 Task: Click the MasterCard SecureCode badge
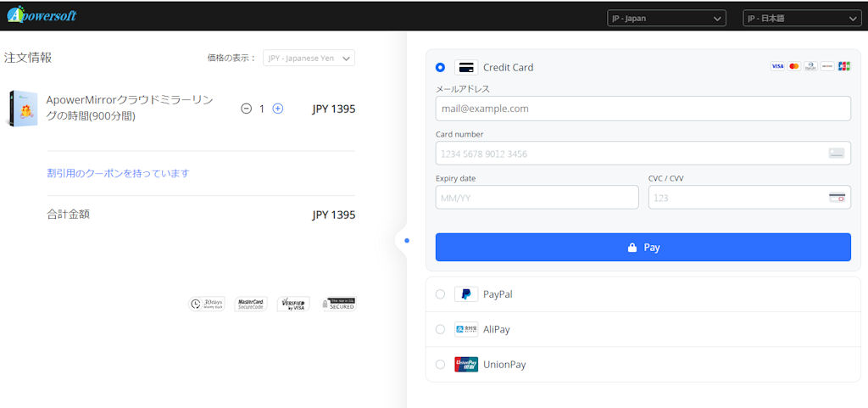(x=250, y=304)
